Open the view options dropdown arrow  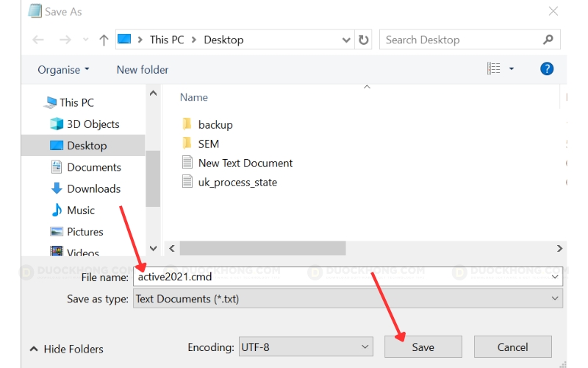point(512,68)
